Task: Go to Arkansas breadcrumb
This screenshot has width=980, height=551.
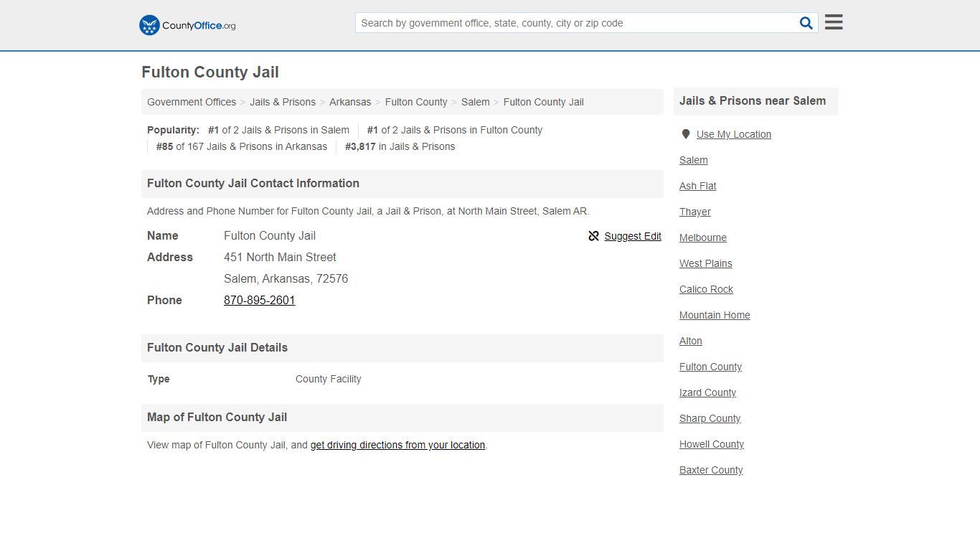Action: (x=350, y=102)
